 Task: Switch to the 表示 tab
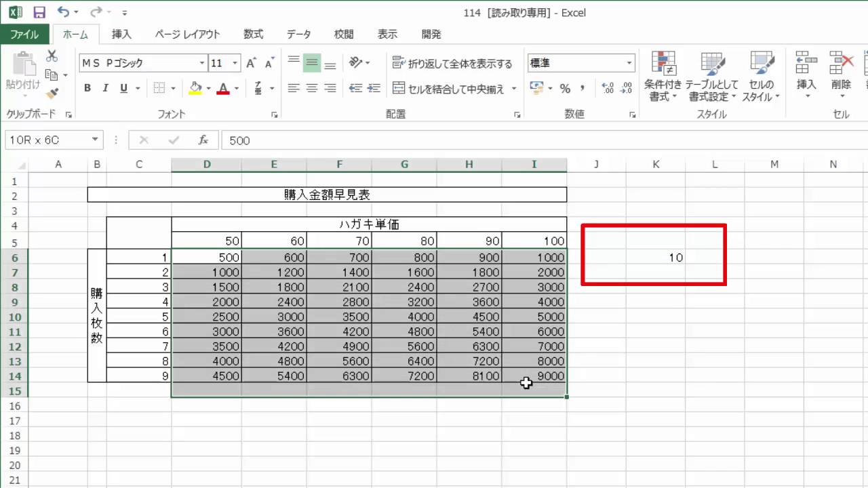pos(387,34)
